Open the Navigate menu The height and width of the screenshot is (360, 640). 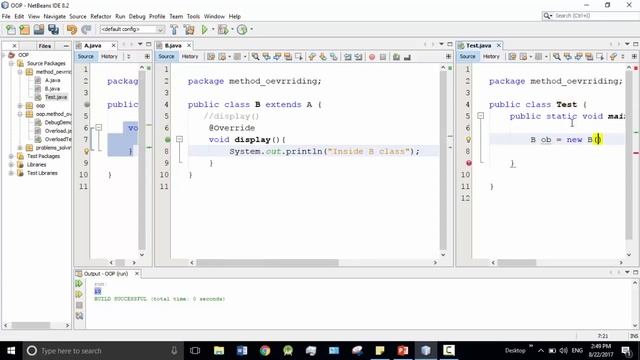pyautogui.click(x=55, y=16)
